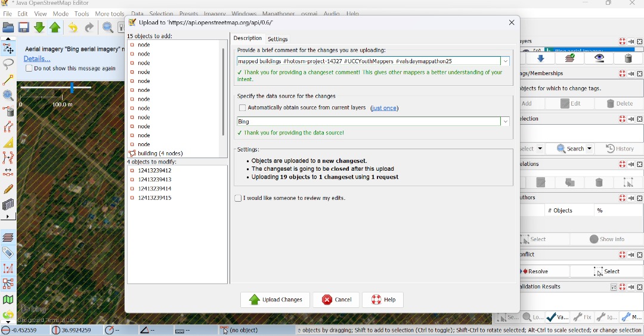The height and width of the screenshot is (336, 644).
Task: Click the Upload Changes button
Action: coord(275,300)
